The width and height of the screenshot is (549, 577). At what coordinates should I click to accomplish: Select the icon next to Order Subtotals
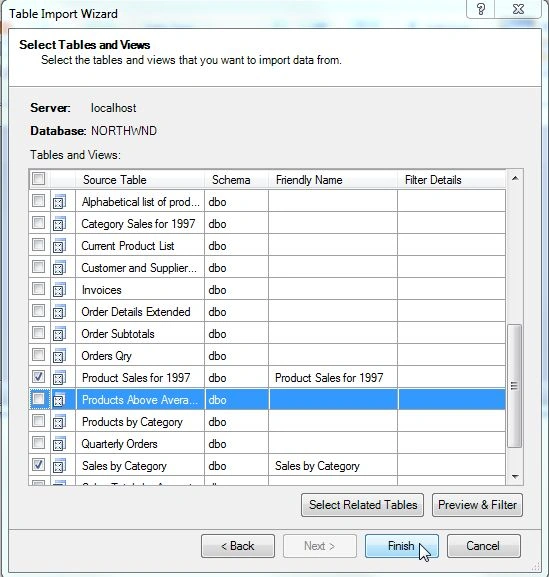(x=59, y=334)
